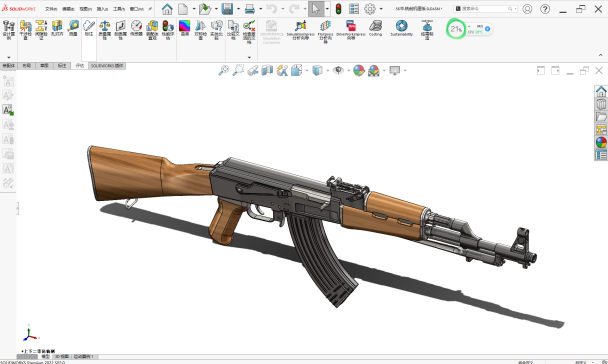Run Symmetry Check (对称检查) tool
This screenshot has width=608, height=364.
point(200,29)
